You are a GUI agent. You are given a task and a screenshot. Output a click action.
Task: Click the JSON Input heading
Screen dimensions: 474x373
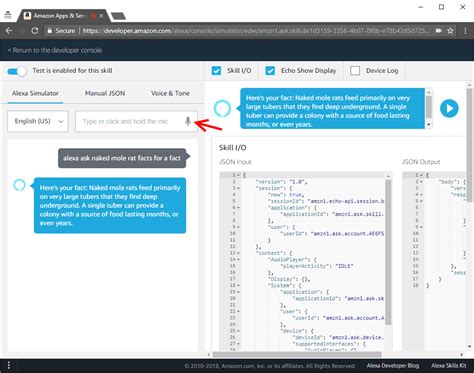235,162
